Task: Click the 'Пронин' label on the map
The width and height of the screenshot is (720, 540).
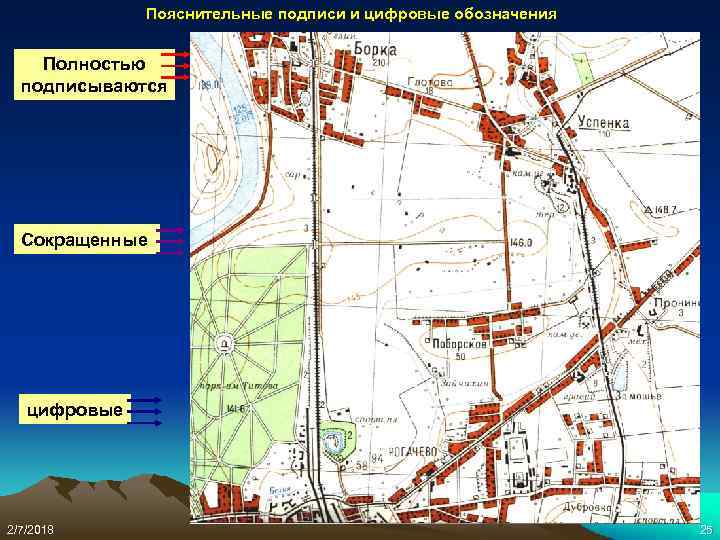Action: pos(676,303)
